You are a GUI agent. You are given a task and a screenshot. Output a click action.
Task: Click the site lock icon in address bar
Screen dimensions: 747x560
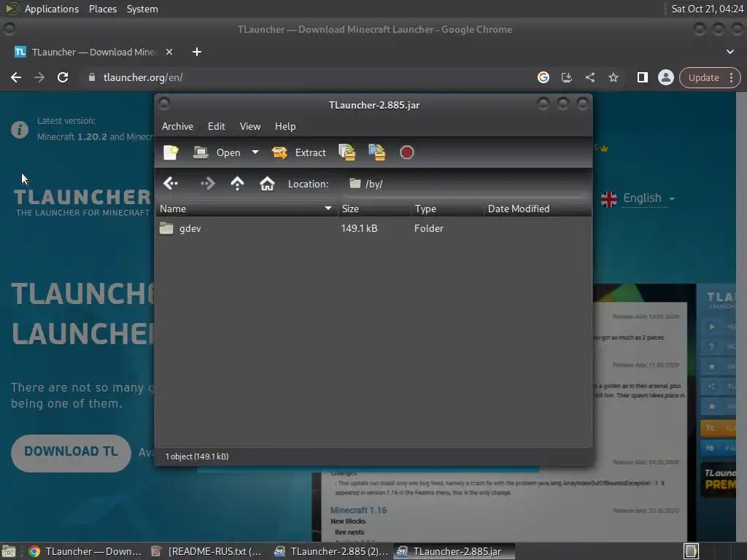pos(92,77)
